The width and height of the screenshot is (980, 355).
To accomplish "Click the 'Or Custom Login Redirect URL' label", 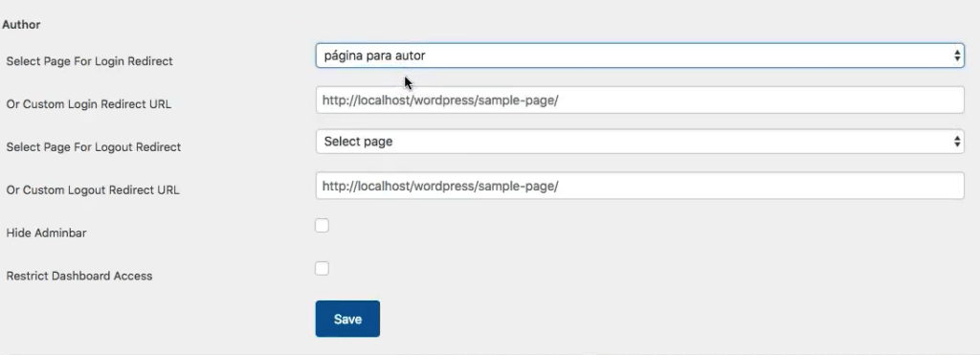I will [89, 104].
